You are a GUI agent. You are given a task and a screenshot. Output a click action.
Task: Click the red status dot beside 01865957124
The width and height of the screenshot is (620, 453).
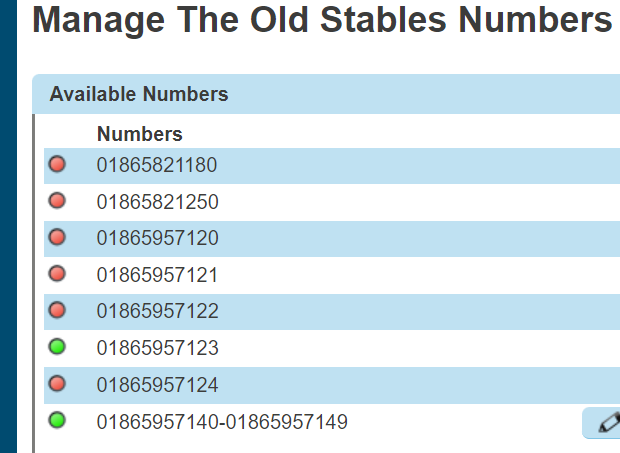[57, 384]
